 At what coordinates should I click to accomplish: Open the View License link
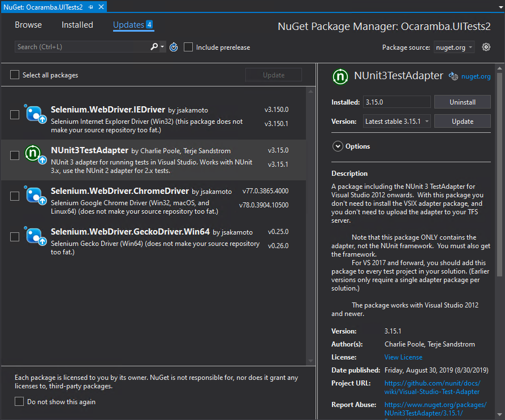point(403,357)
